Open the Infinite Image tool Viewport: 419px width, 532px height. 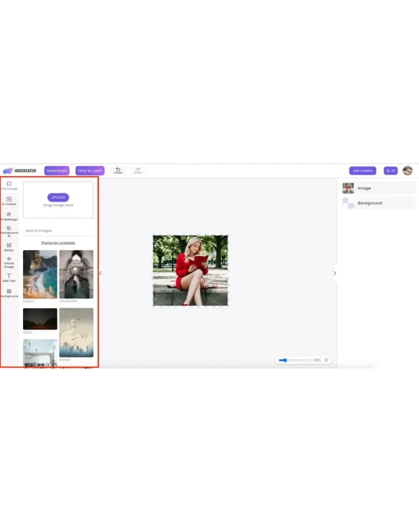pyautogui.click(x=9, y=262)
